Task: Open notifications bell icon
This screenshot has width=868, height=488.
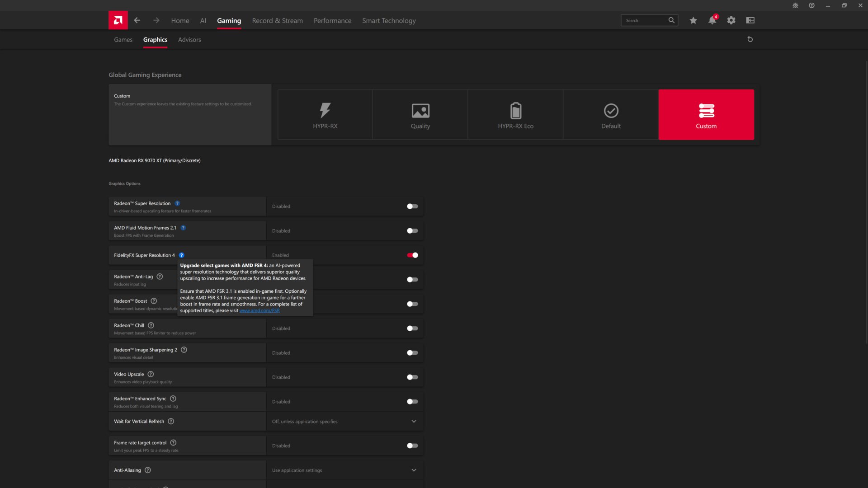Action: point(712,20)
